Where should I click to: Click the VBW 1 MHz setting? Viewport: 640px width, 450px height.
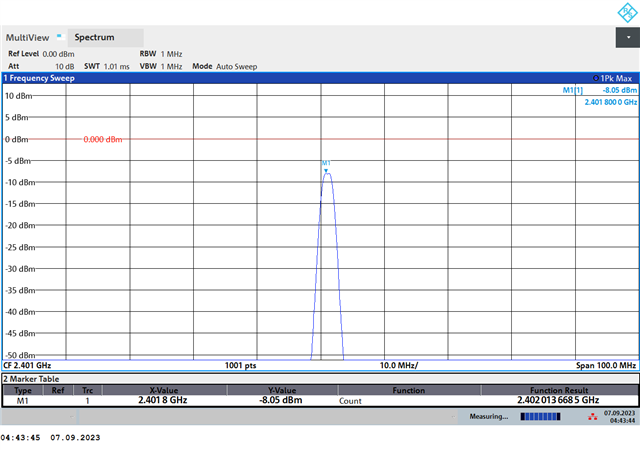click(161, 66)
